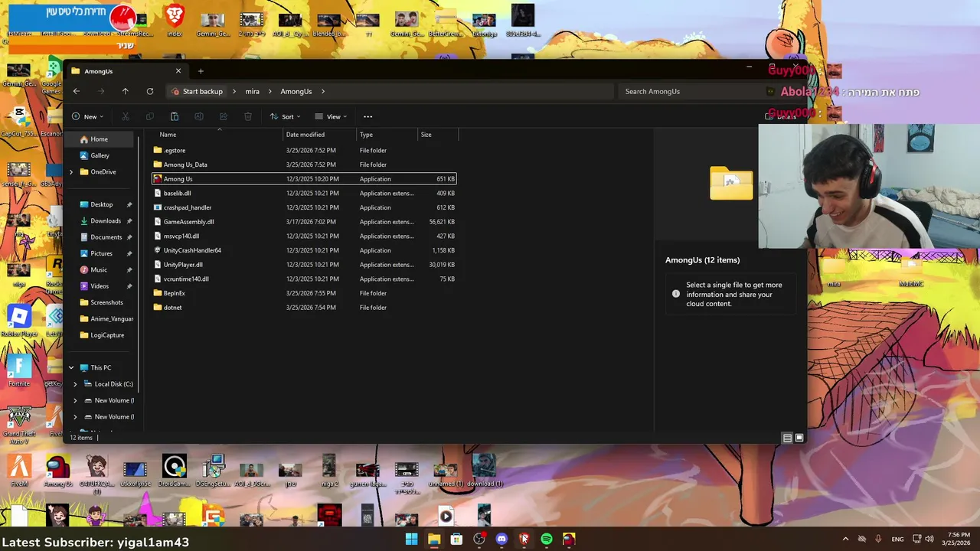Viewport: 980px width, 551px height.
Task: Click the volume icon in system tray
Action: click(930, 539)
